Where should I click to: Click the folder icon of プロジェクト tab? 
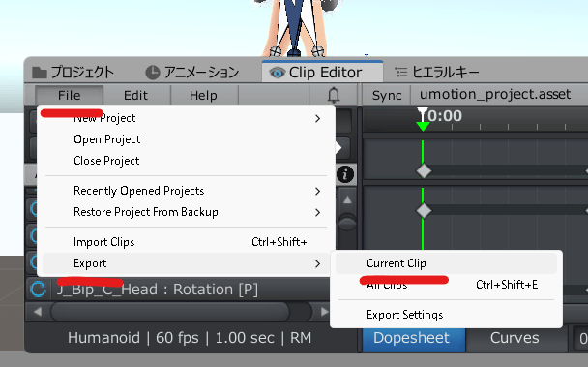(x=40, y=72)
